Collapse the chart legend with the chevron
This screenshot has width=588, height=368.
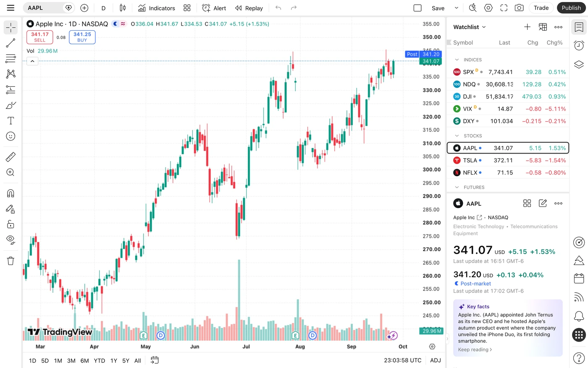click(x=32, y=61)
